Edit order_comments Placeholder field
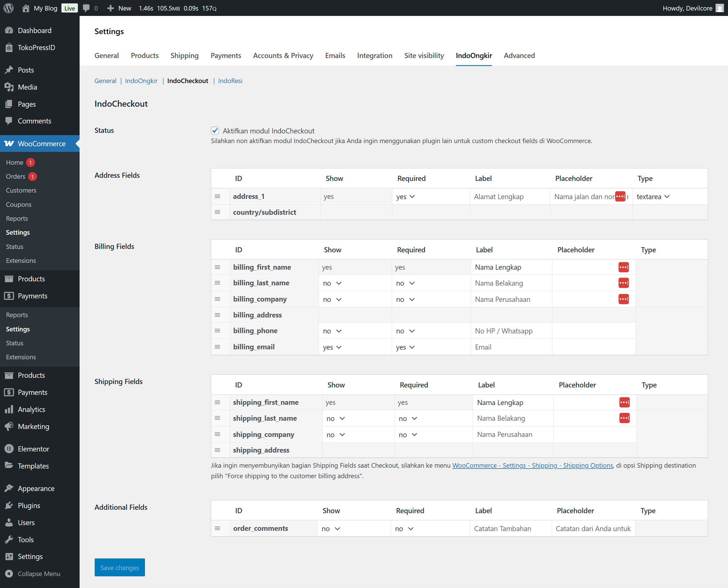Screen dimensions: 728x588 (x=593, y=529)
